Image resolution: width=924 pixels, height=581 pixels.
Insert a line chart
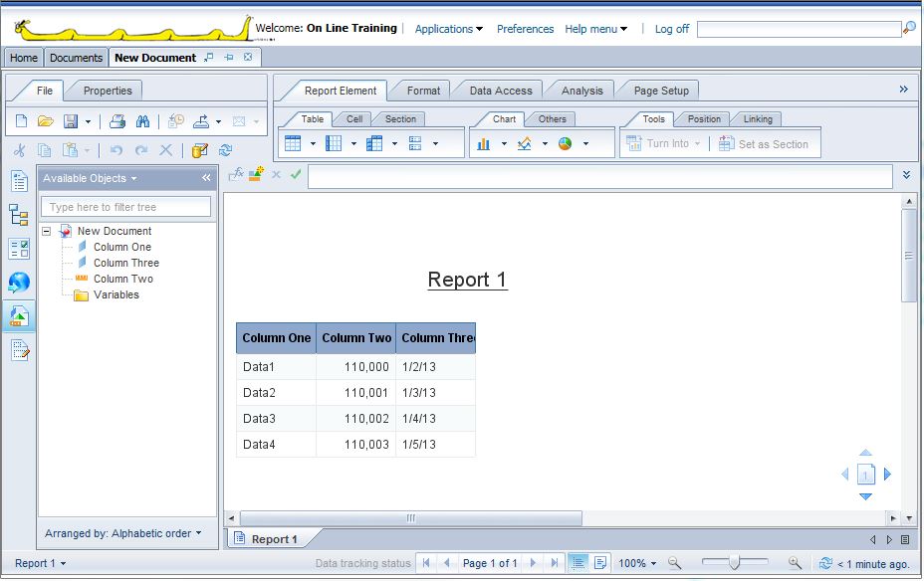pyautogui.click(x=525, y=143)
